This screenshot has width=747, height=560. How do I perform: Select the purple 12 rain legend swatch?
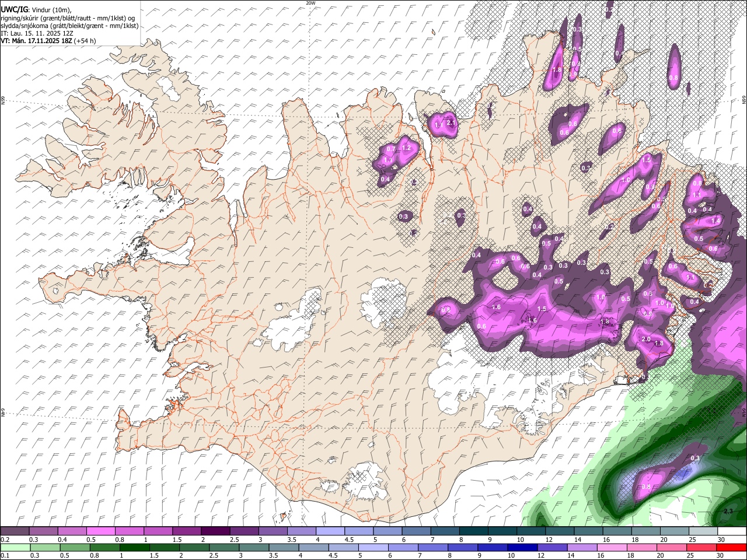click(552, 547)
